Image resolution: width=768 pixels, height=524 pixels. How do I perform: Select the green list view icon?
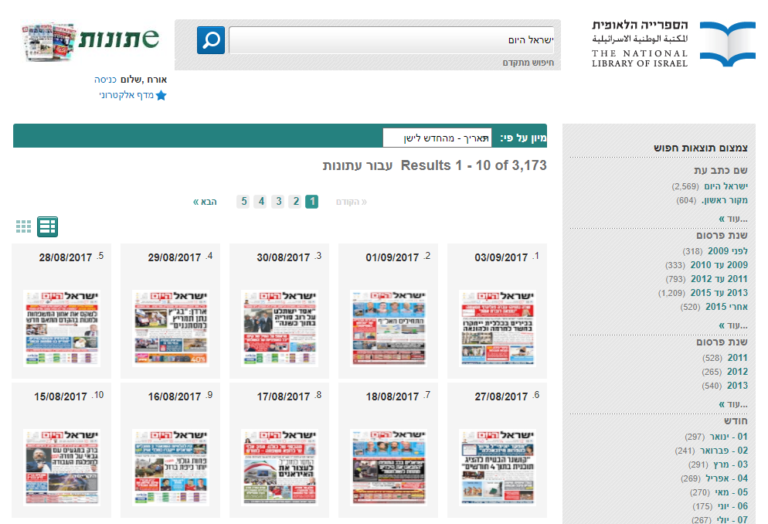pyautogui.click(x=48, y=227)
